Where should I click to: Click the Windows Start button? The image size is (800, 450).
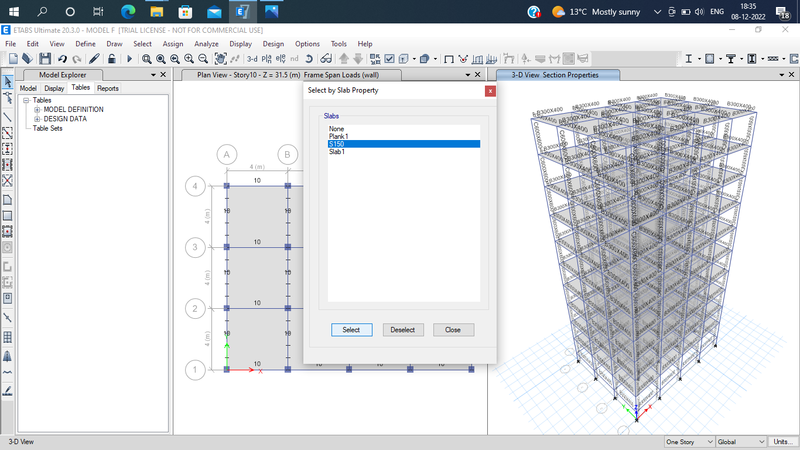coord(14,11)
